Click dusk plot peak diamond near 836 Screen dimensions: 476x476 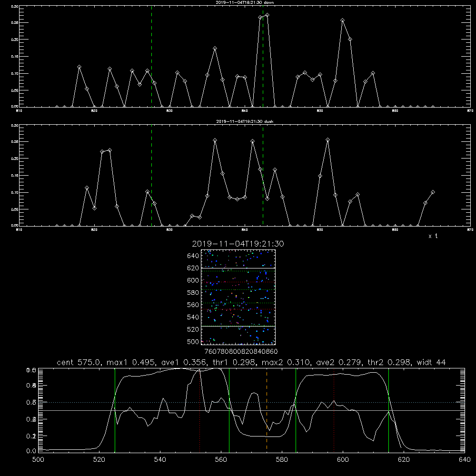click(x=215, y=140)
